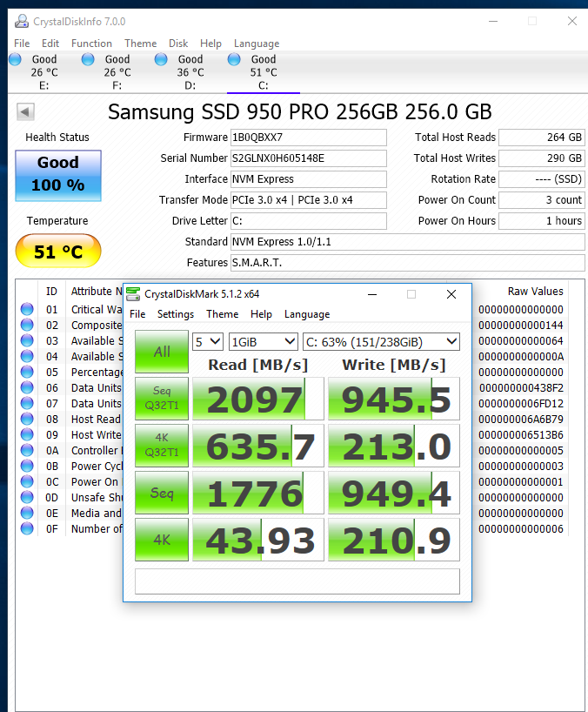Screen dimensions: 588x712
Task: Click status orb for attribute 0D Unsafe Shutdowns
Action: pyautogui.click(x=27, y=497)
